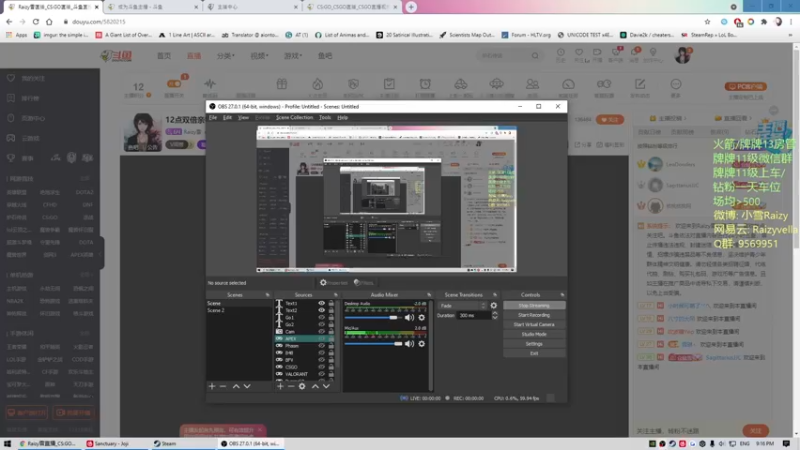This screenshot has height=450, width=800.
Task: Open the OBS Edit menu
Action: [227, 117]
